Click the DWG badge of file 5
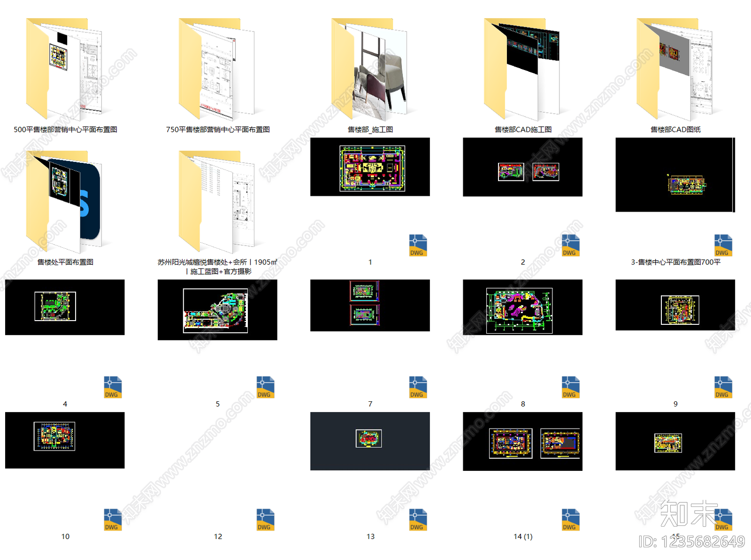751x560 pixels. tap(265, 387)
